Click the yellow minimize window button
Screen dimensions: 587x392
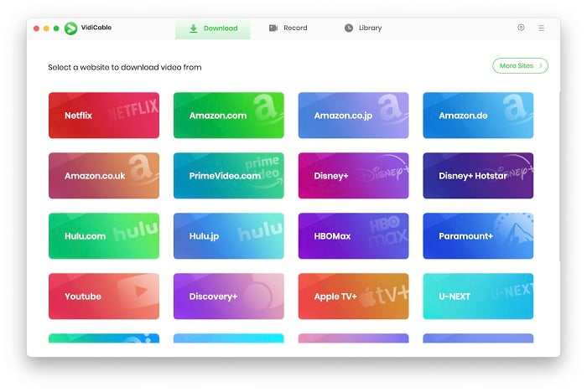[46, 28]
